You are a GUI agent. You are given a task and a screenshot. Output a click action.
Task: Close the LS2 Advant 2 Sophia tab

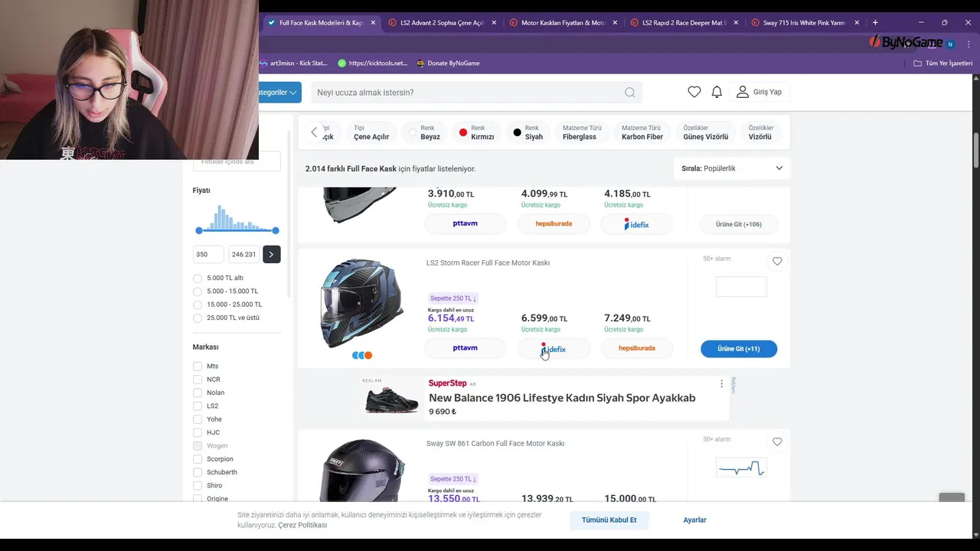click(495, 23)
